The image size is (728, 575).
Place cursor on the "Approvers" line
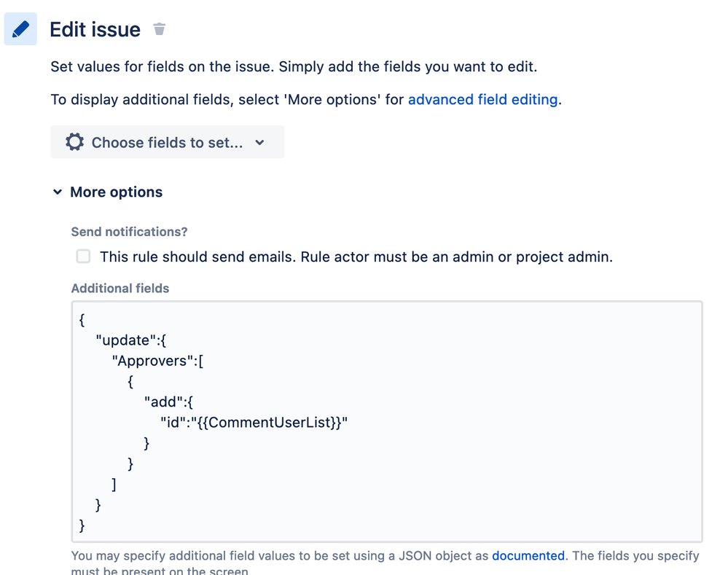click(x=158, y=361)
